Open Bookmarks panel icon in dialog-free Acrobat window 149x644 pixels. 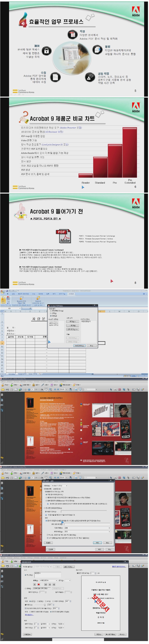[x=2, y=400]
